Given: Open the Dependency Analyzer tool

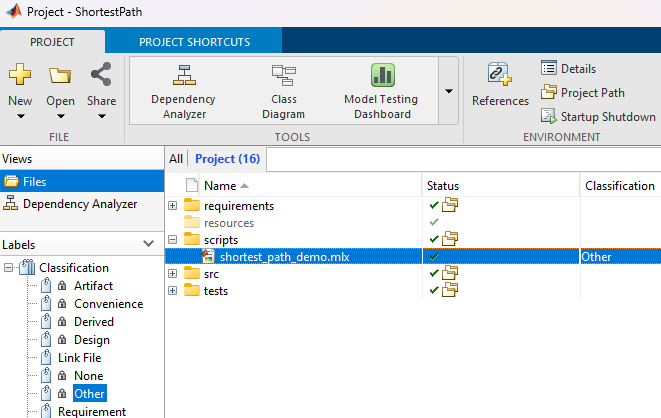Looking at the screenshot, I should tap(183, 76).
